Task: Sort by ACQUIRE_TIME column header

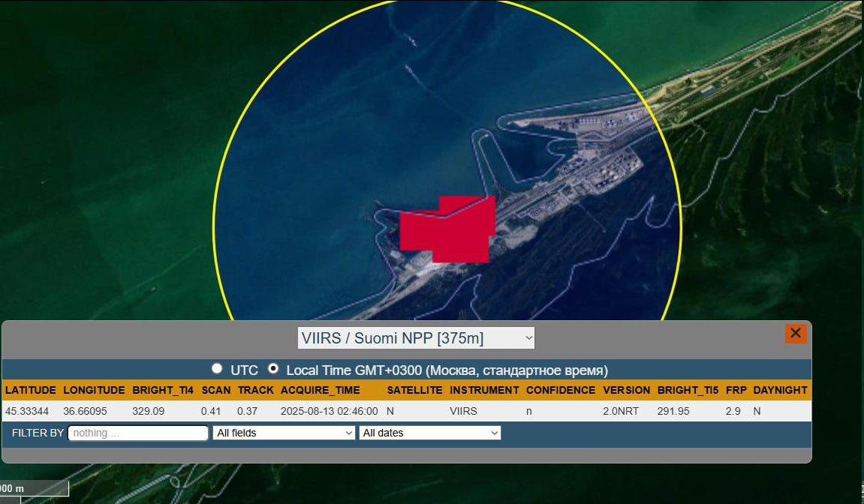Action: point(320,390)
